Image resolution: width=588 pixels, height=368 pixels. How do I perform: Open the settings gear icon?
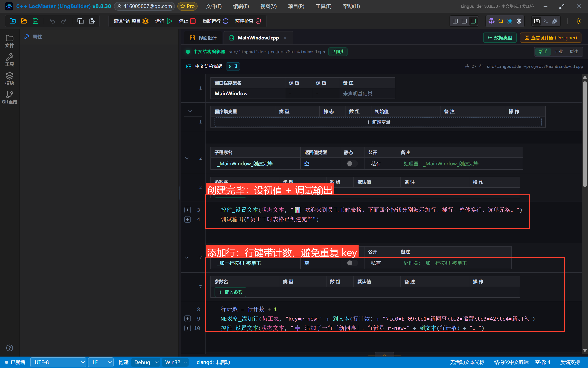(519, 21)
